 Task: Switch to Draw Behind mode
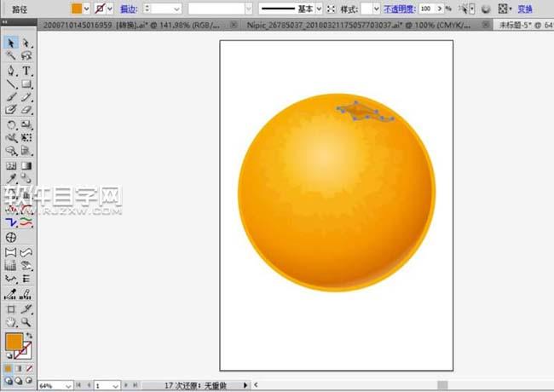click(19, 381)
